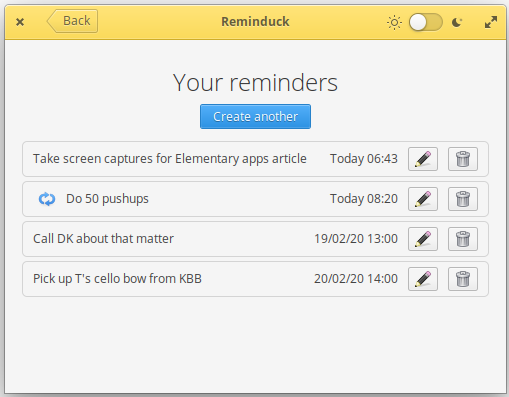The height and width of the screenshot is (397, 509).
Task: Edit the cello bow pickup reminder
Action: pos(423,279)
